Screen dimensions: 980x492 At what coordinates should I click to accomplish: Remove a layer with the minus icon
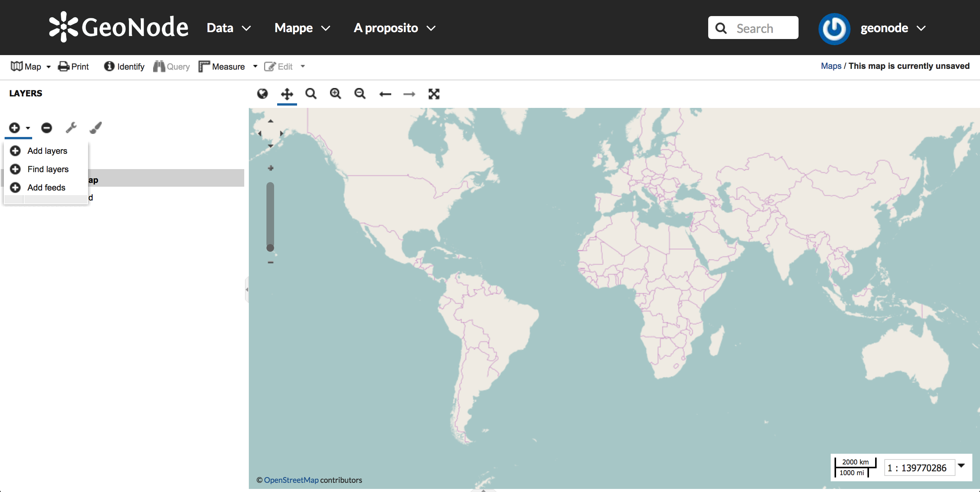pos(46,128)
